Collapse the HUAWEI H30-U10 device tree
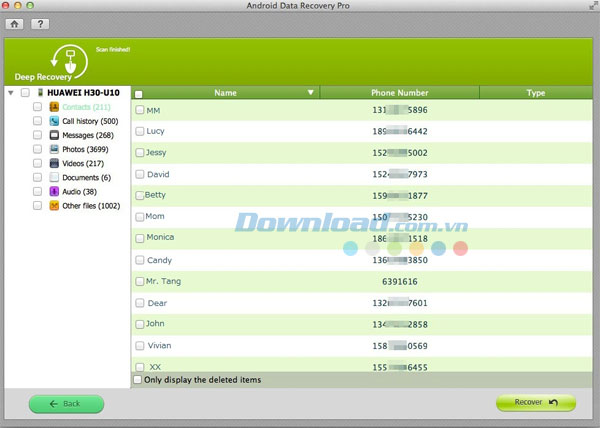600x428 pixels. click(10, 93)
